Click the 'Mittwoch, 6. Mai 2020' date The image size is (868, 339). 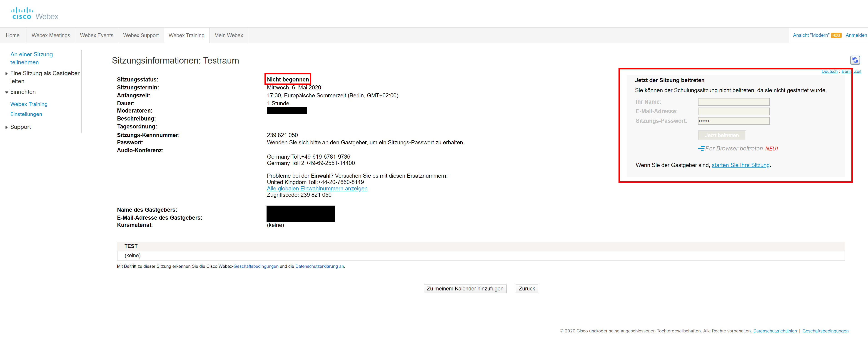pos(294,88)
